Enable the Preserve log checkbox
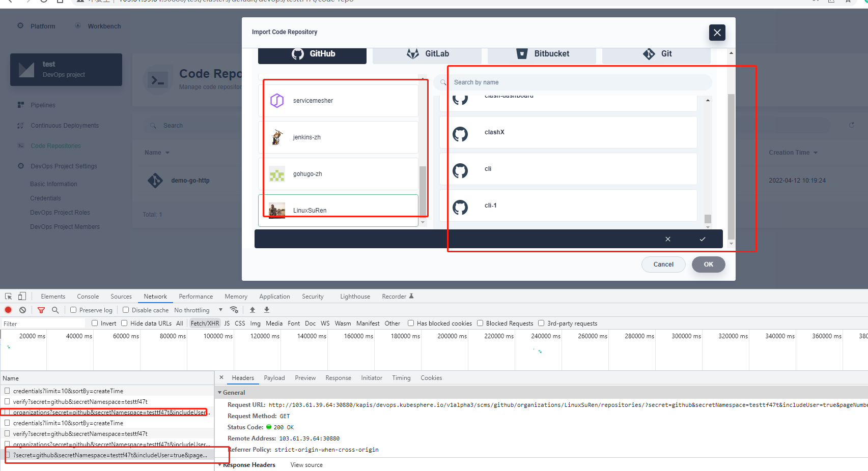This screenshot has width=868, height=471. pyautogui.click(x=74, y=310)
